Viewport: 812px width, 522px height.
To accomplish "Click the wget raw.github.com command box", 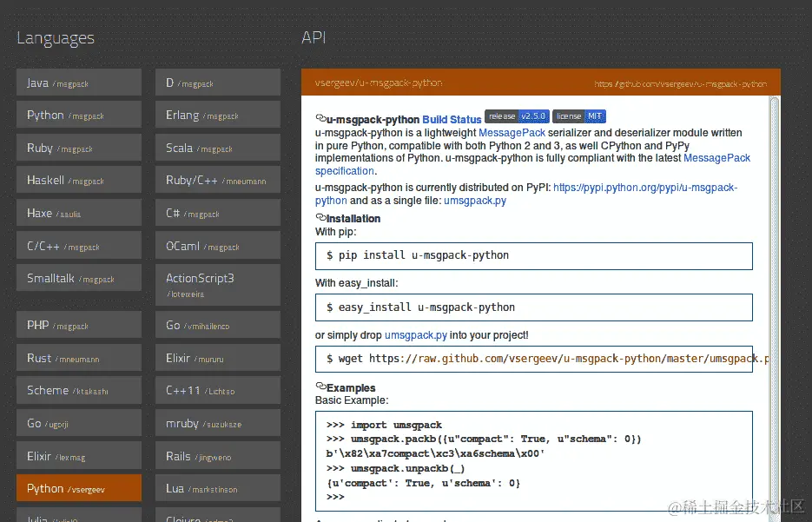I will click(x=534, y=359).
